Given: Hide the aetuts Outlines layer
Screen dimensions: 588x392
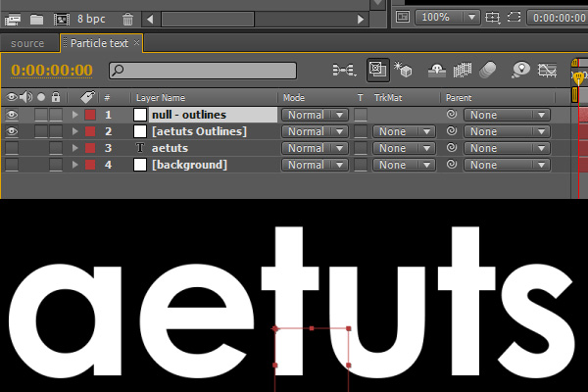Looking at the screenshot, I should pyautogui.click(x=12, y=131).
